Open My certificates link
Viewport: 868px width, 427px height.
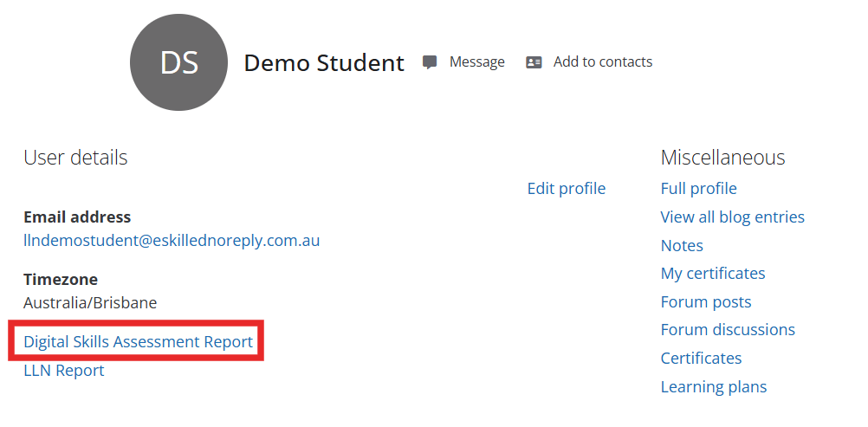coord(713,274)
